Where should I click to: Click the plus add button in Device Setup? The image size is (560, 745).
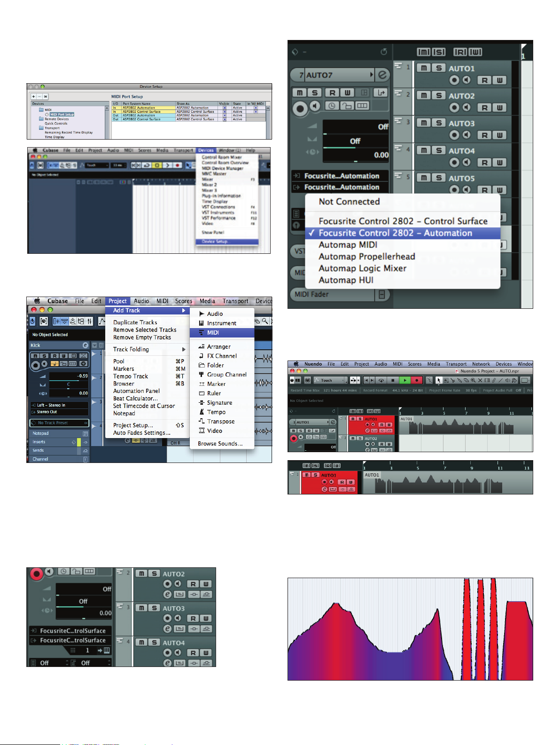(x=34, y=96)
